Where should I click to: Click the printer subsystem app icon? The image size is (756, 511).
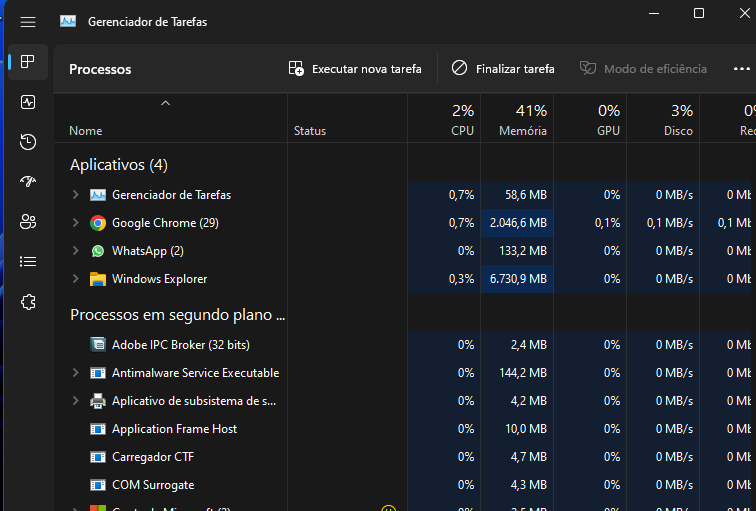[x=98, y=401]
